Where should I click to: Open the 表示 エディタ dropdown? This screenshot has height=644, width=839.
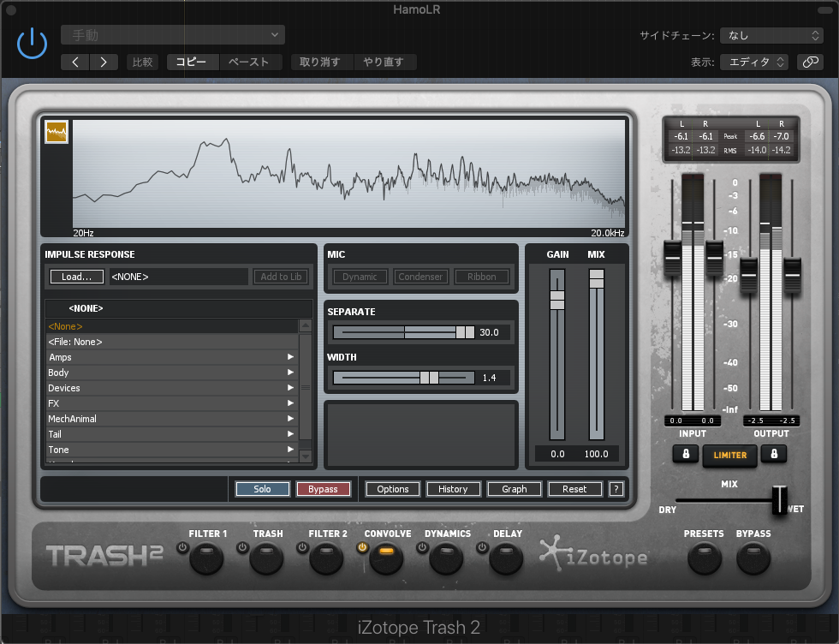tap(754, 63)
